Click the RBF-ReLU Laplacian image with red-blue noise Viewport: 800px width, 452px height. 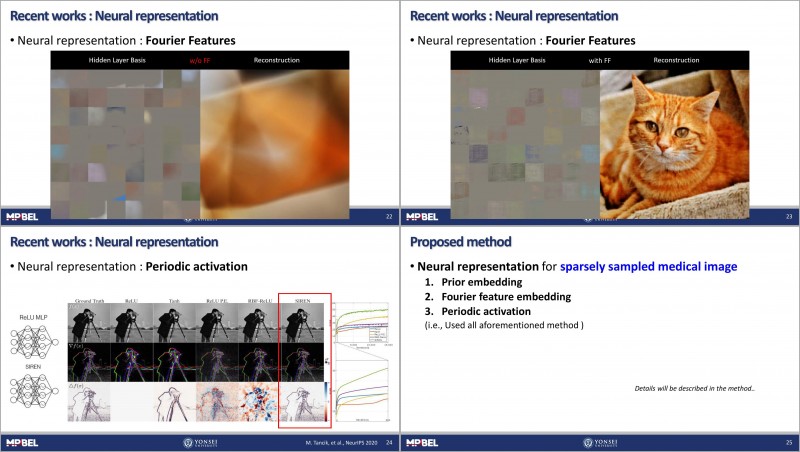pyautogui.click(x=260, y=402)
